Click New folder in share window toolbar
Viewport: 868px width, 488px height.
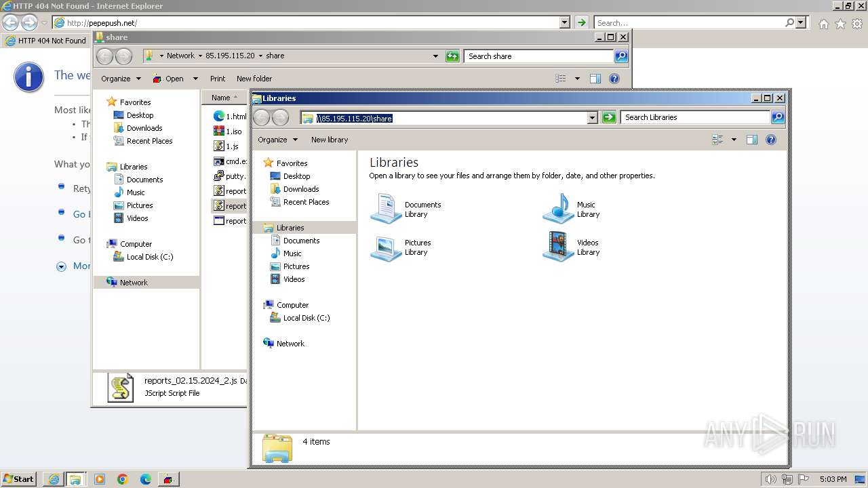(254, 79)
